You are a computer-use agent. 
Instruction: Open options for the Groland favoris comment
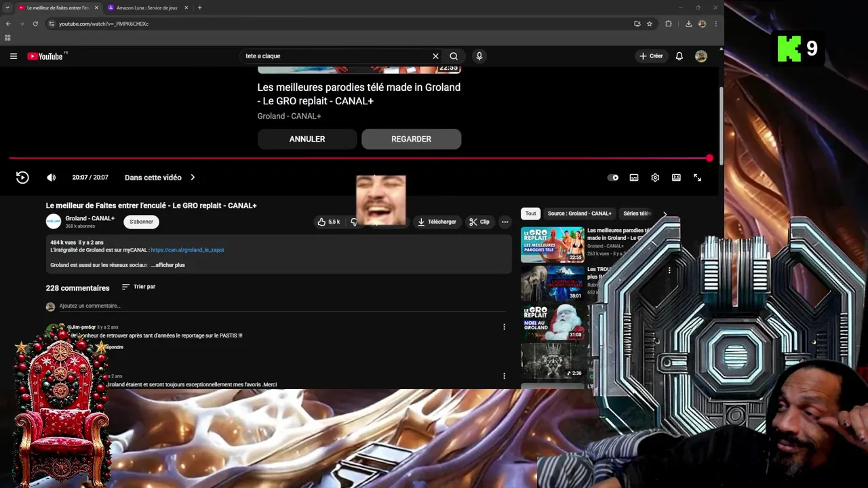click(504, 375)
